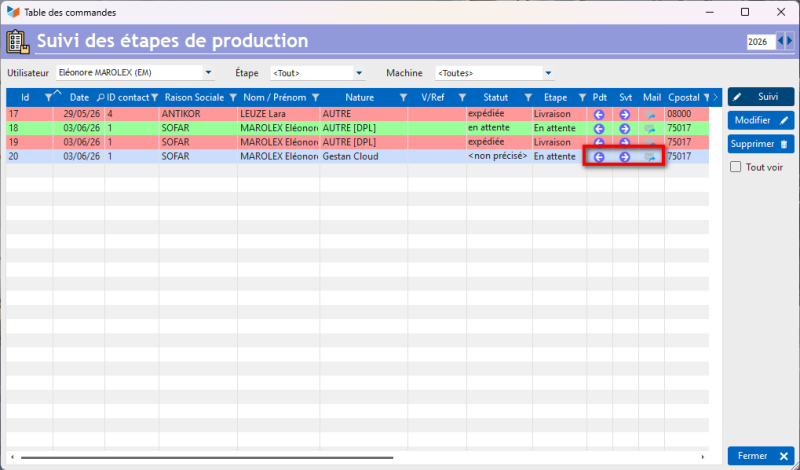Click the Id column filter icon
The width and height of the screenshot is (800, 470).
48,97
